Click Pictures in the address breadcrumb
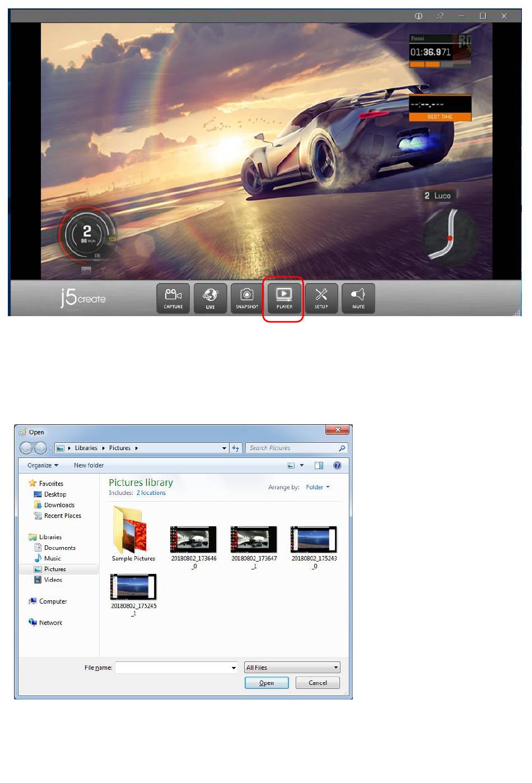The image size is (532, 783). pos(120,448)
